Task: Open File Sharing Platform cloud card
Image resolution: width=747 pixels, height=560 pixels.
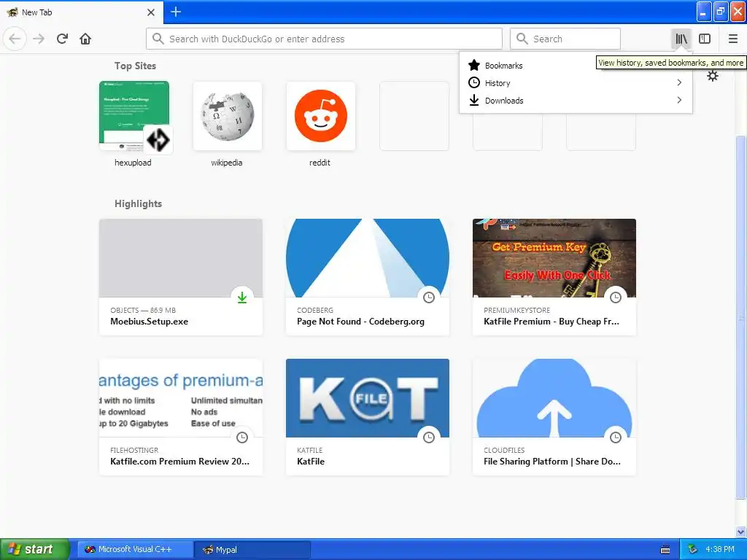Action: click(x=554, y=417)
